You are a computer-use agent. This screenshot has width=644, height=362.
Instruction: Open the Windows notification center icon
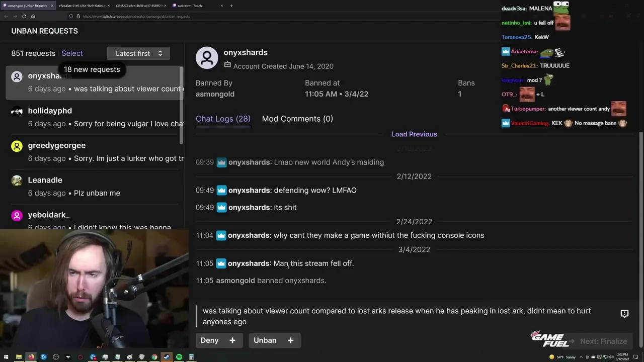click(635, 357)
